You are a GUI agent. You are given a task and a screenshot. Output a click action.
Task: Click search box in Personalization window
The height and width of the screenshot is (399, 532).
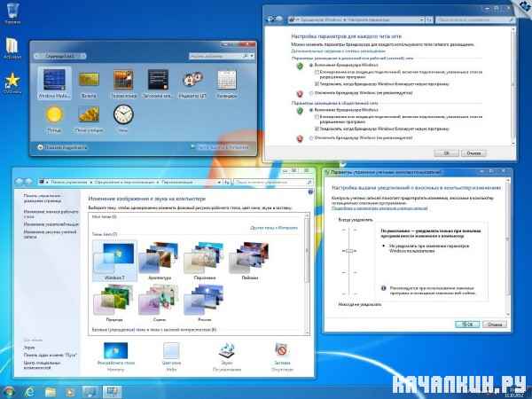(x=273, y=182)
